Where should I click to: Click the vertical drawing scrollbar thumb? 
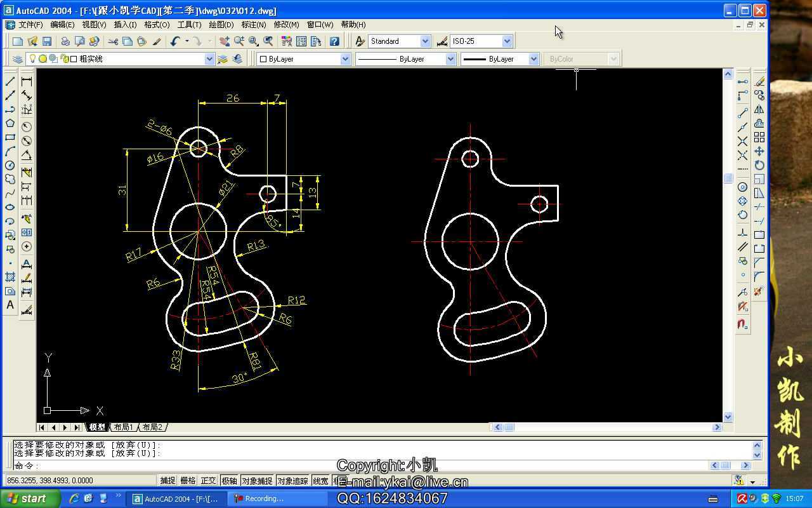(728, 178)
